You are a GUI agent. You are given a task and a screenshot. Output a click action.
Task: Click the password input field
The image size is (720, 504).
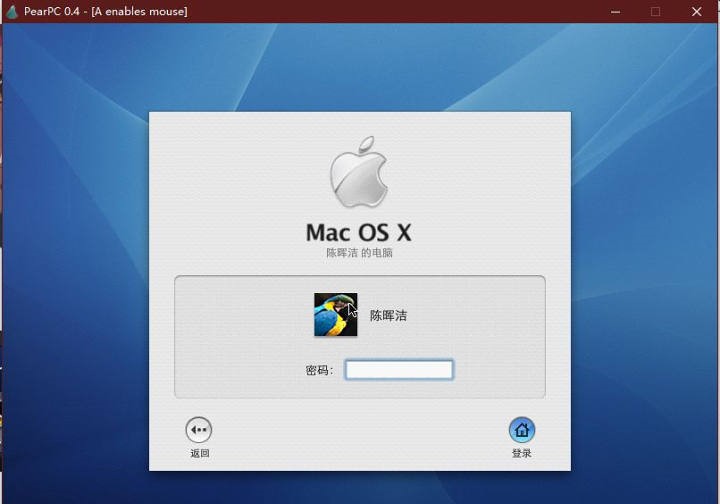tap(399, 370)
